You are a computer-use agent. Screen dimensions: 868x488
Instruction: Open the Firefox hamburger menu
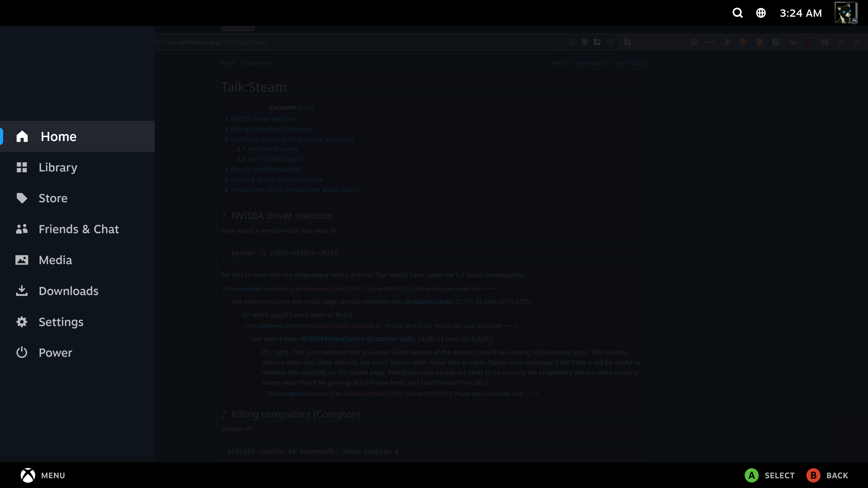coord(856,42)
